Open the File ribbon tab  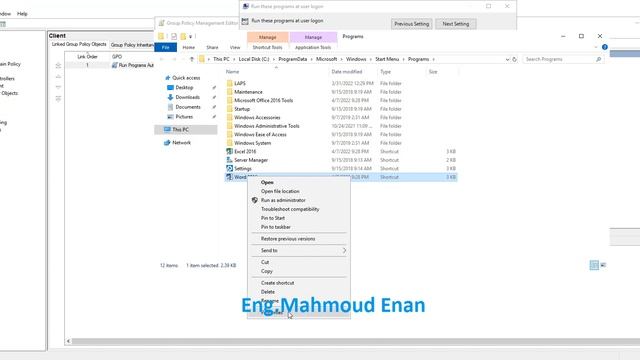(165, 47)
